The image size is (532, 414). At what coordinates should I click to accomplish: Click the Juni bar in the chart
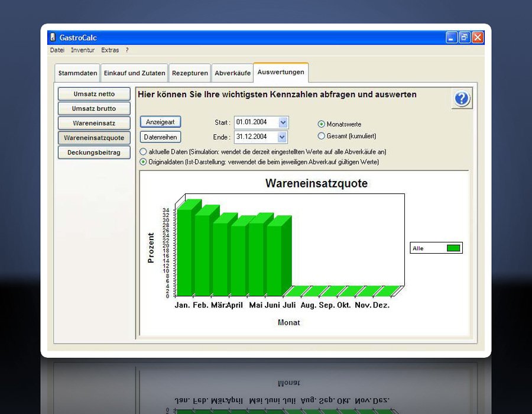click(274, 260)
